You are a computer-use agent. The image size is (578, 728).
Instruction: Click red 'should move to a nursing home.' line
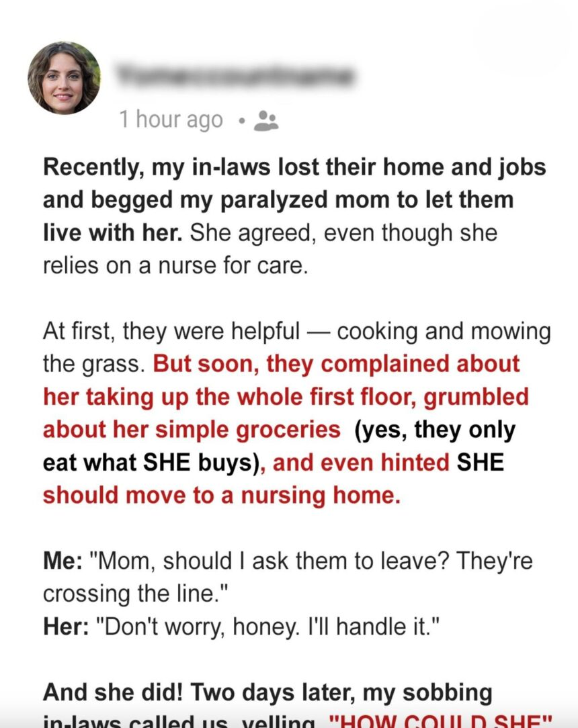tap(222, 496)
